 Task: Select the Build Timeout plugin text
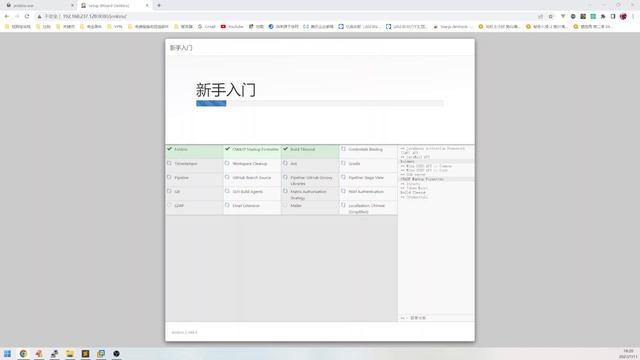click(302, 149)
